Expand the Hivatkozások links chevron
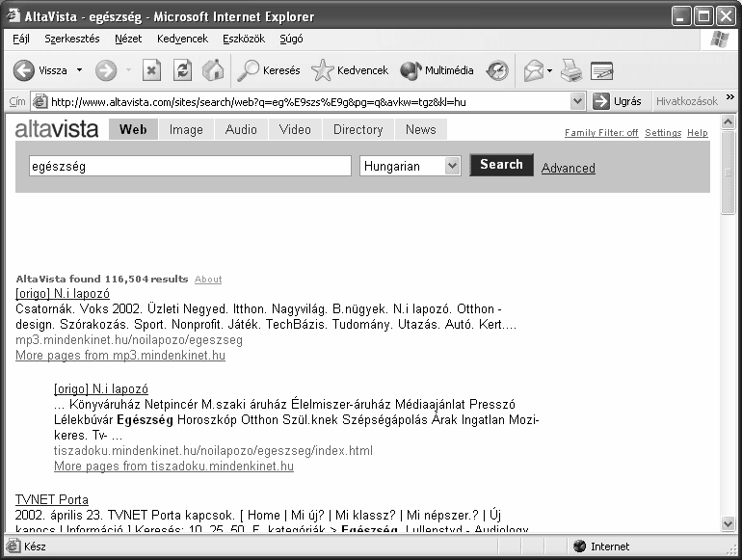The width and height of the screenshot is (742, 560). coord(730,97)
